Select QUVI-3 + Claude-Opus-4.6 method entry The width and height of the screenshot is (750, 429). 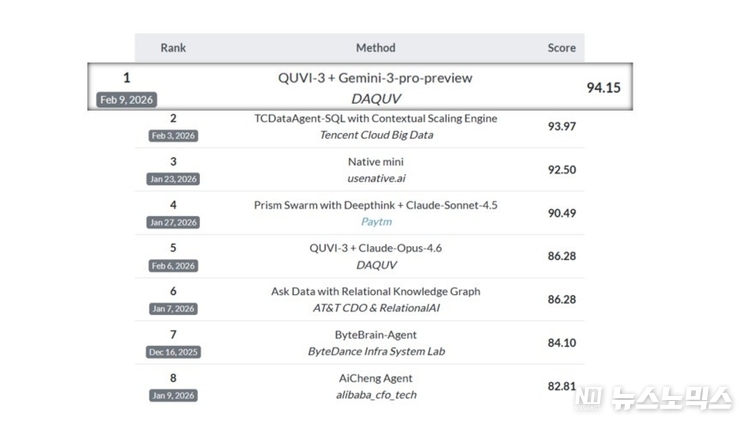click(375, 248)
